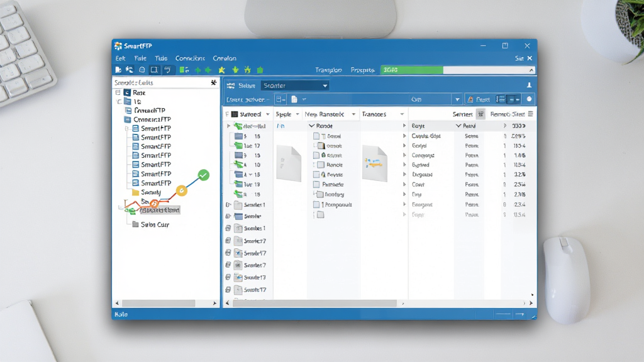Image resolution: width=644 pixels, height=362 pixels.
Task: Open the Carelan menu
Action: pyautogui.click(x=225, y=58)
